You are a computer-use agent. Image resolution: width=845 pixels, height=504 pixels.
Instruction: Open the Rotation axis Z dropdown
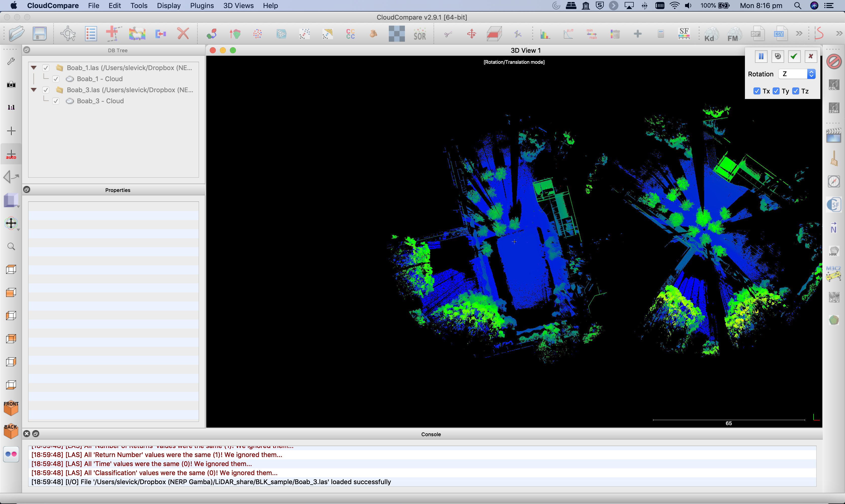797,74
